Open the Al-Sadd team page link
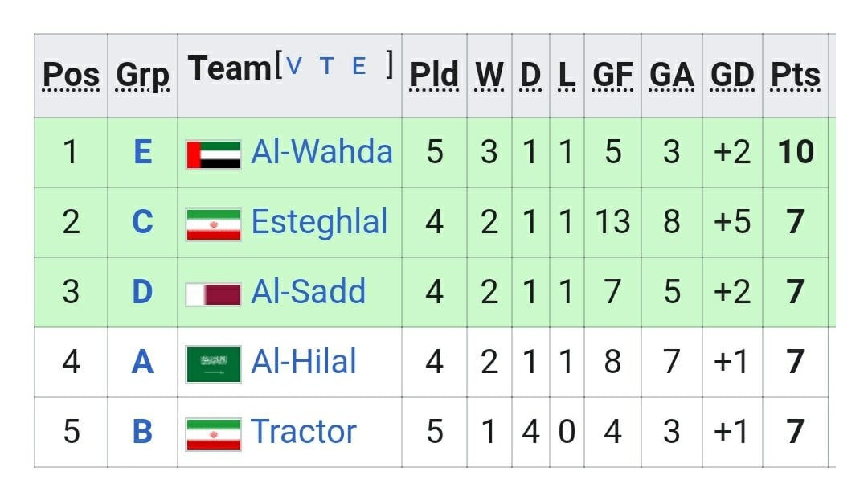 coord(309,291)
